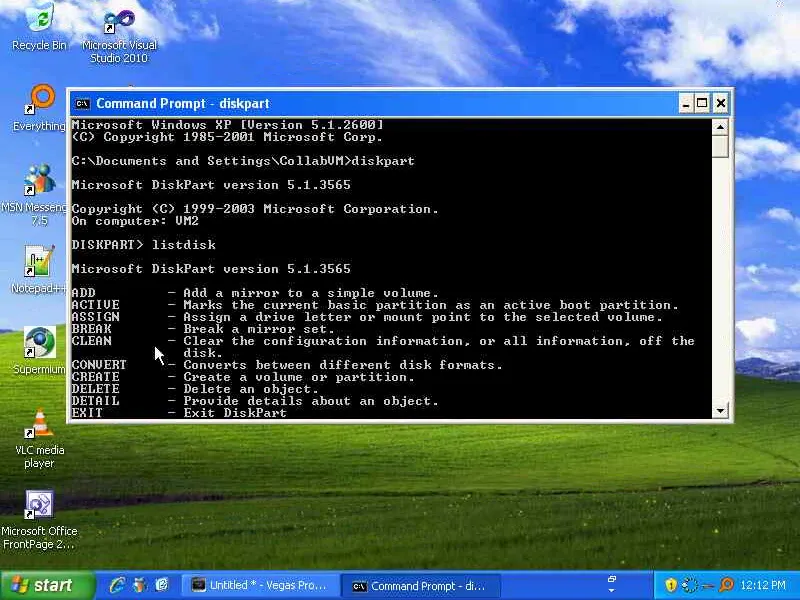Click the CONVERT command help line
Image resolution: width=800 pixels, height=600 pixels.
287,365
